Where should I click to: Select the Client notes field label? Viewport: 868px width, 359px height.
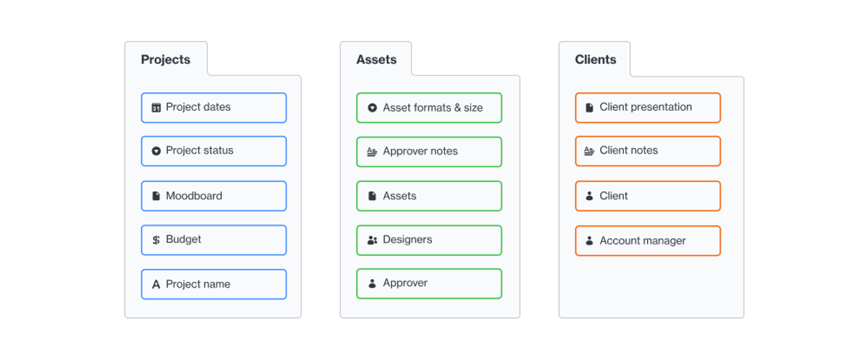(629, 150)
